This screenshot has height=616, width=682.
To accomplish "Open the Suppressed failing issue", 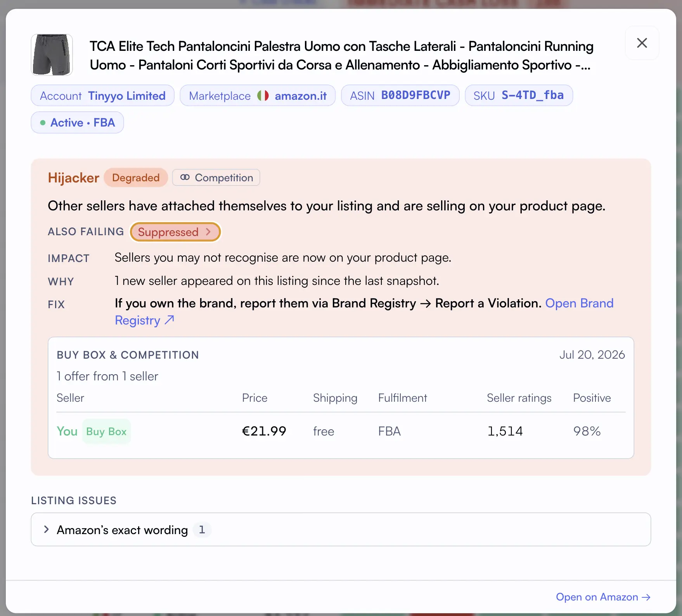I will pos(175,232).
